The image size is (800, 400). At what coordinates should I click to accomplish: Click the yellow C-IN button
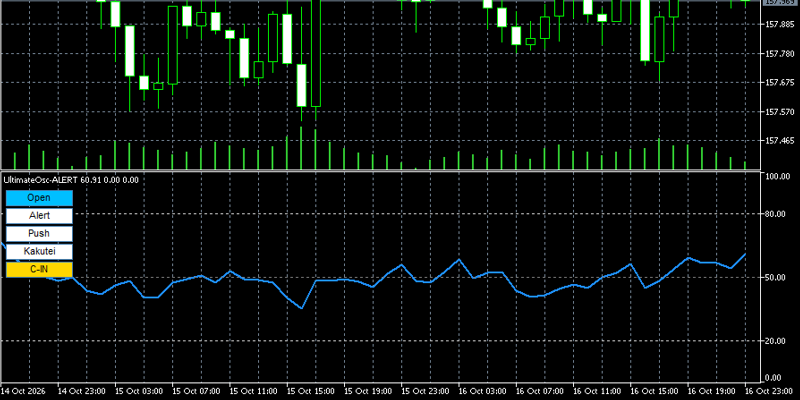(39, 270)
